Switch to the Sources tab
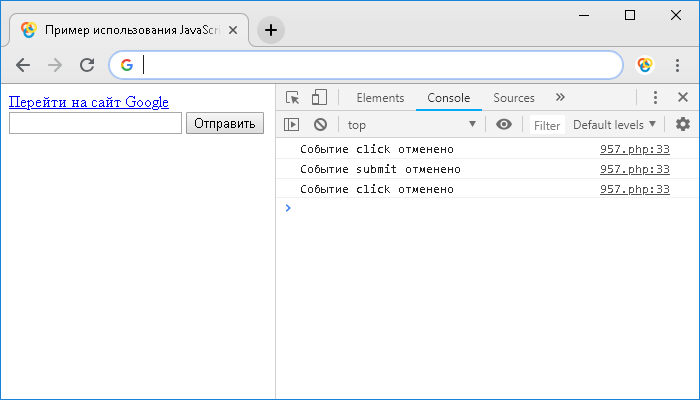 pos(514,98)
